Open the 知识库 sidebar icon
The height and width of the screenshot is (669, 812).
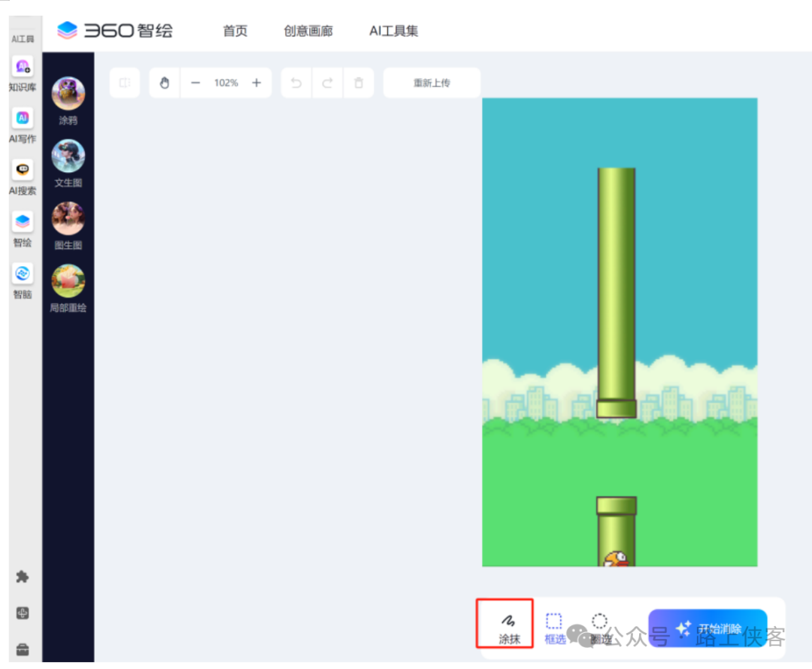point(23,66)
